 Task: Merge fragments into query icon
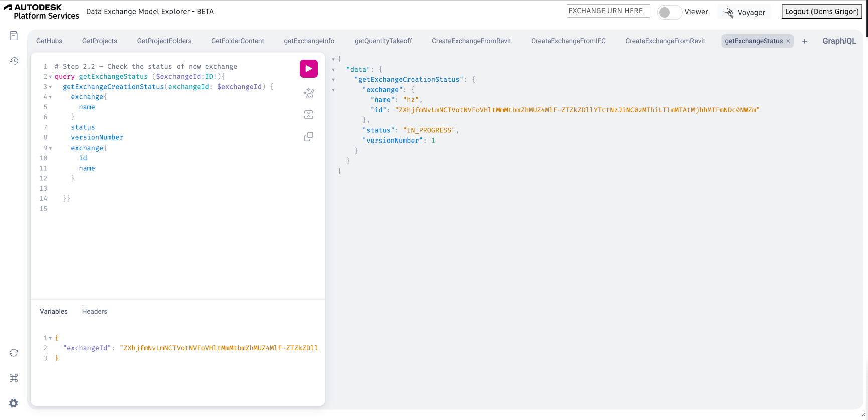point(309,115)
